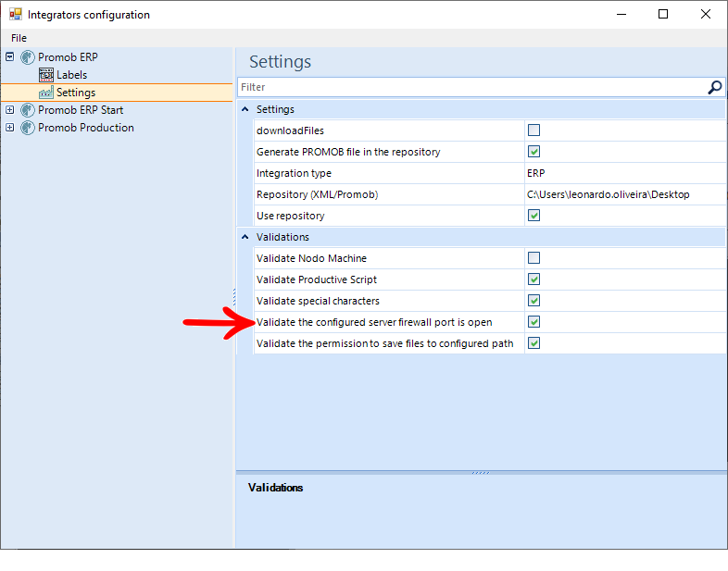Open the File menu

[19, 38]
